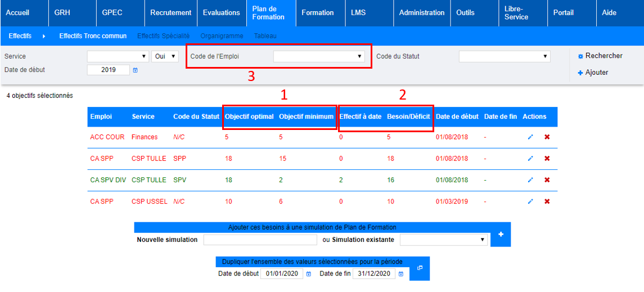Open the Code de l'Emploi dropdown
The width and height of the screenshot is (644, 292).
pyautogui.click(x=318, y=56)
